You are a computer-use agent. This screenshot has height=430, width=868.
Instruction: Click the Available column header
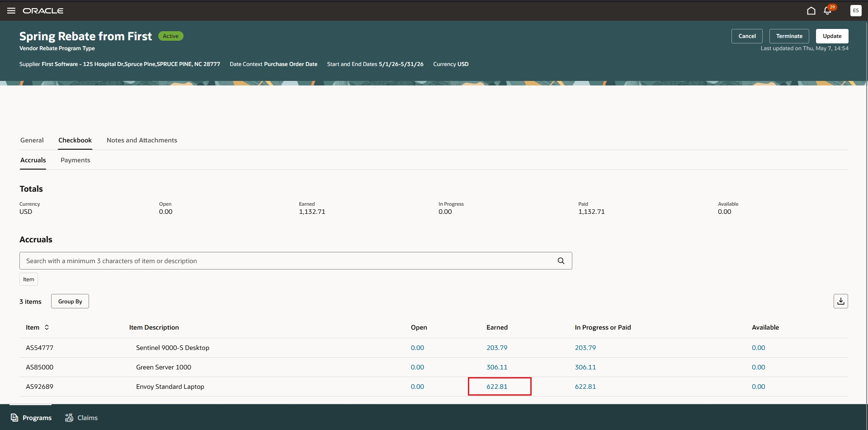765,327
